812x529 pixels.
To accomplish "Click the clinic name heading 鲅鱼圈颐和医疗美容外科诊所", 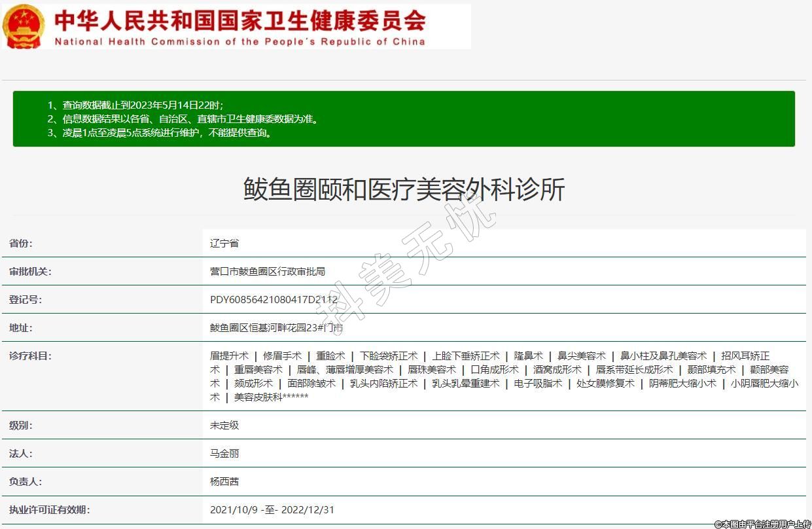I will tap(404, 190).
